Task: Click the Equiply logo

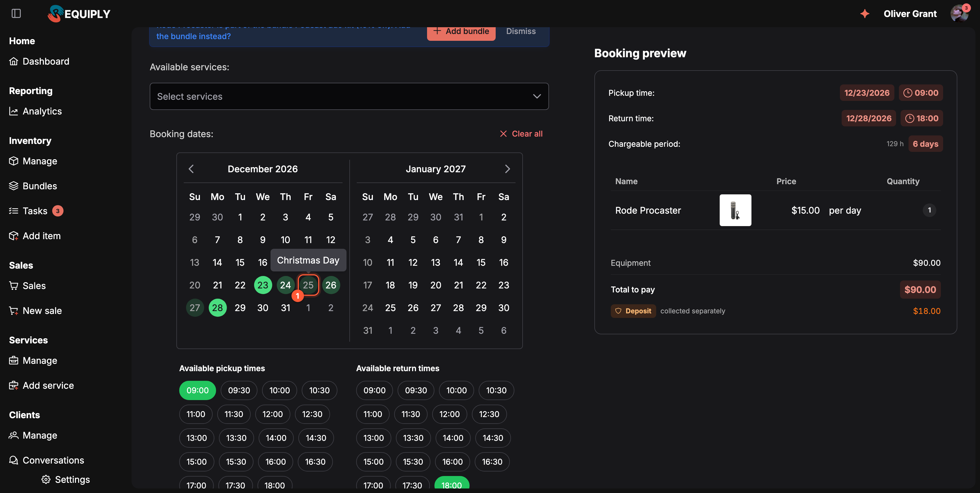Action: pos(79,14)
